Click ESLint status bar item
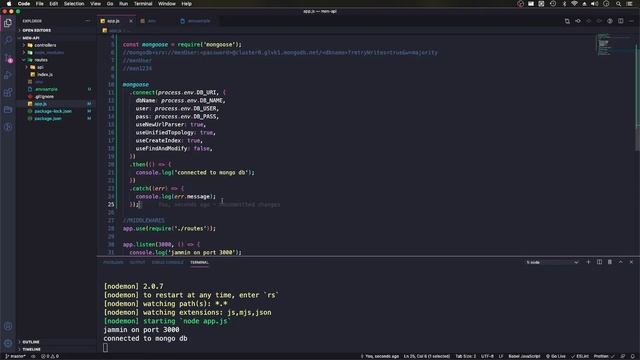The height and width of the screenshot is (360, 640). point(580,356)
